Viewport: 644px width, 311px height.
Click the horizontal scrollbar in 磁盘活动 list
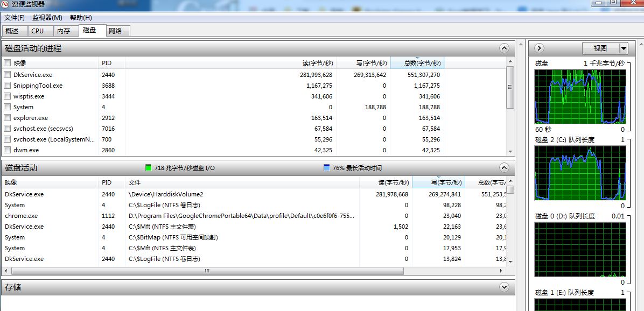(x=206, y=271)
